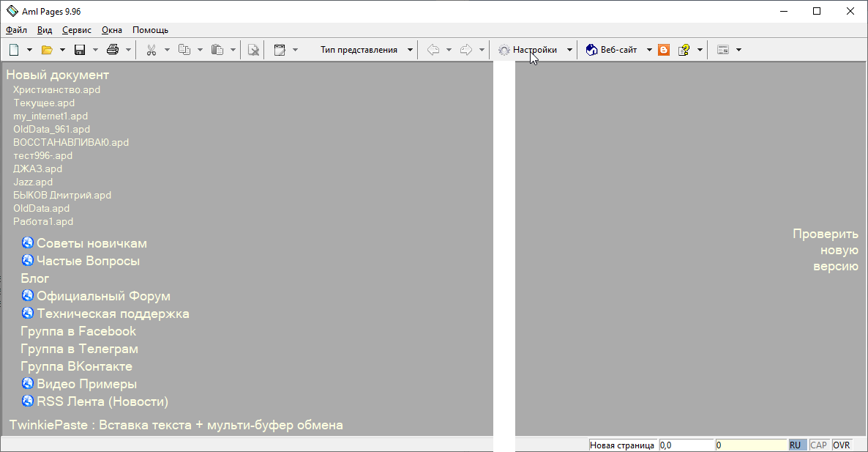Open the Блог link
868x452 pixels.
click(x=35, y=278)
